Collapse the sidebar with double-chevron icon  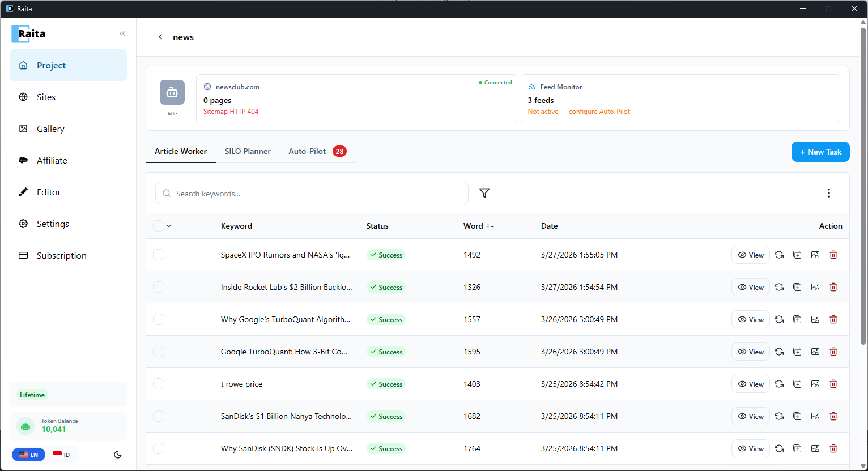[x=122, y=33]
